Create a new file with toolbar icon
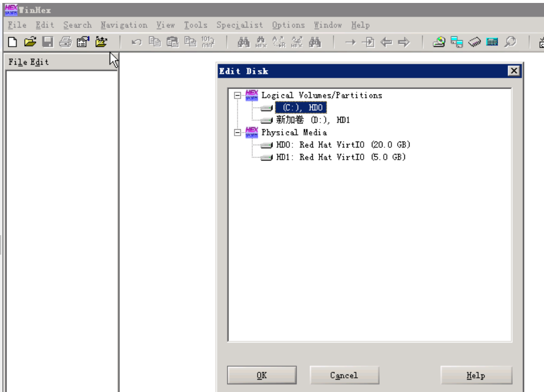Viewport: 544px width, 392px height. point(12,42)
